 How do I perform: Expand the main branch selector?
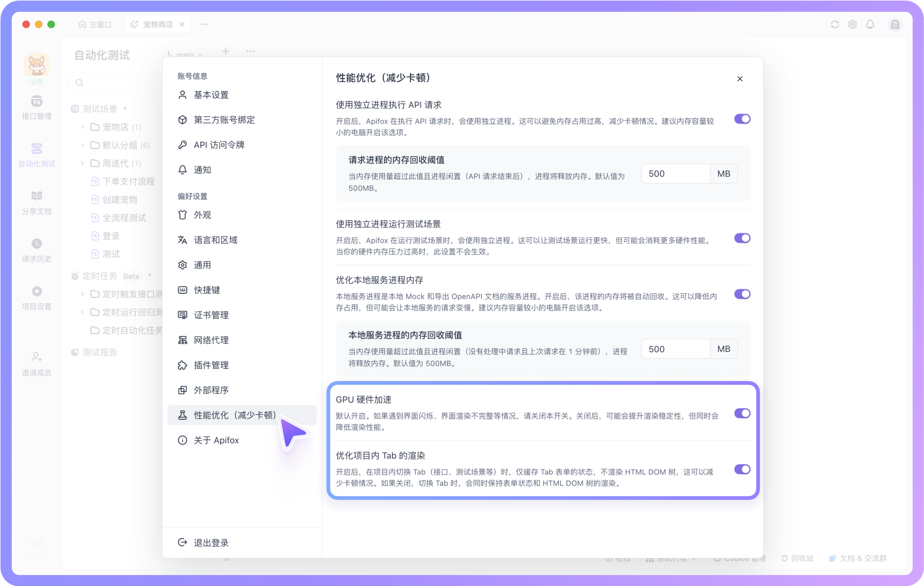(185, 54)
